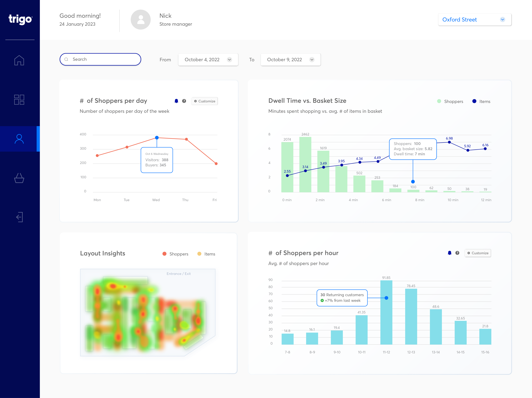Viewport: 532px width, 398px height.
Task: Toggle Items legend in Layout Insights
Action: pos(206,254)
